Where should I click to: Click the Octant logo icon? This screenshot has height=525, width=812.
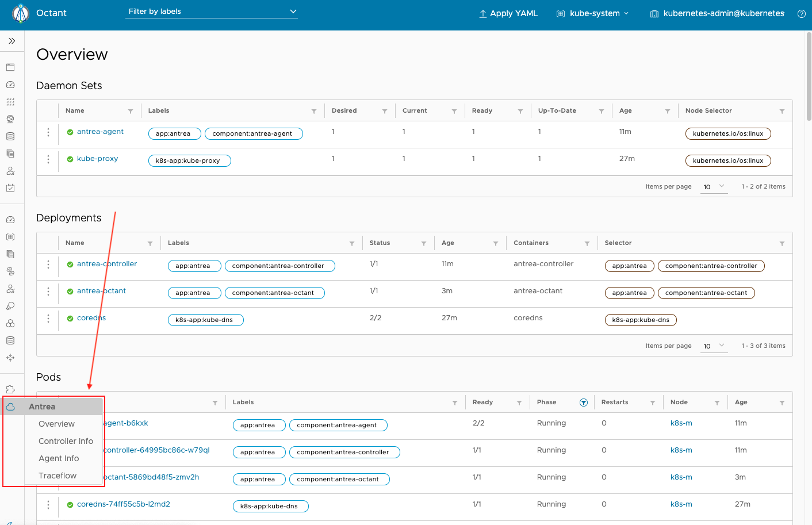tap(21, 13)
